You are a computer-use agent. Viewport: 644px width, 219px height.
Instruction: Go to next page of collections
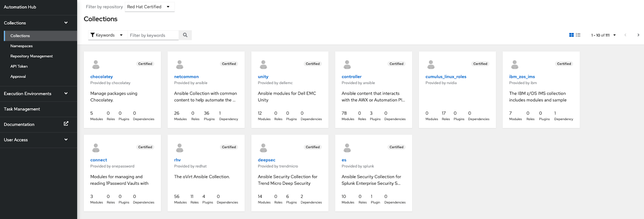tap(638, 35)
